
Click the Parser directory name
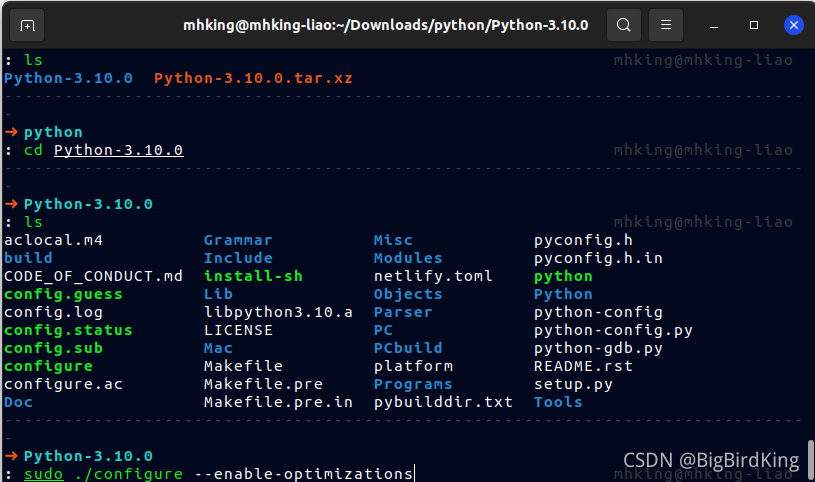click(x=403, y=312)
